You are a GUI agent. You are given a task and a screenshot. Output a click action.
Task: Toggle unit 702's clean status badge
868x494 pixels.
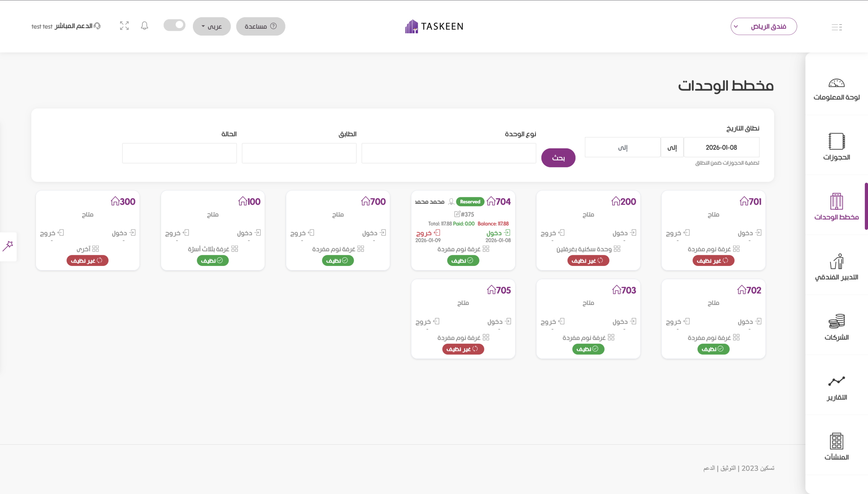pos(713,349)
